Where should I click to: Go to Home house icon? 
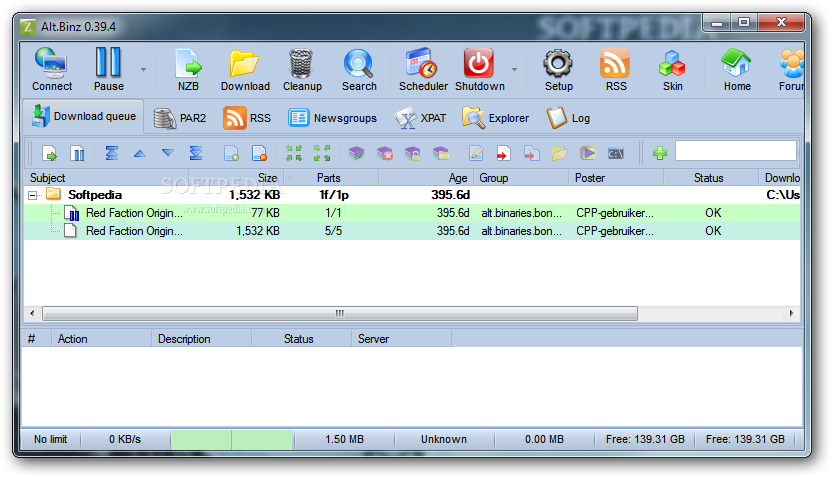pyautogui.click(x=737, y=69)
